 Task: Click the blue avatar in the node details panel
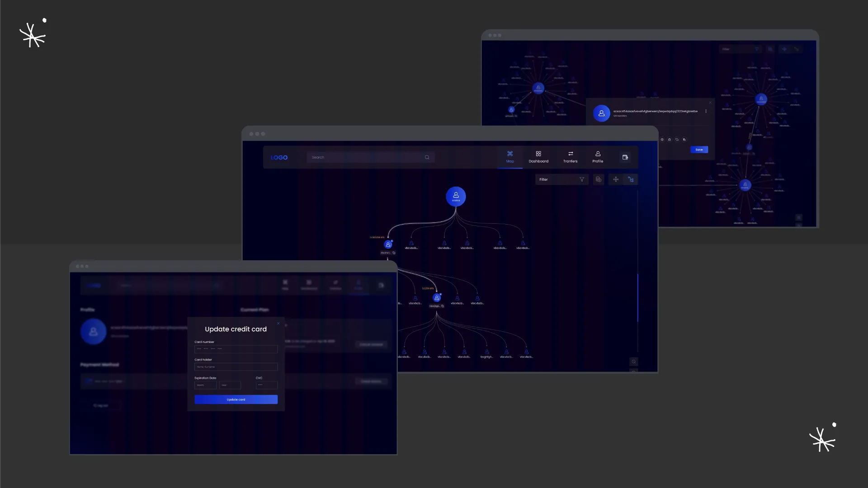[x=602, y=113]
